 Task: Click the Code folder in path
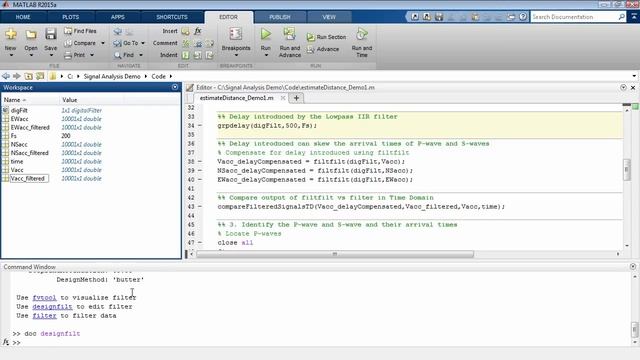point(158,76)
